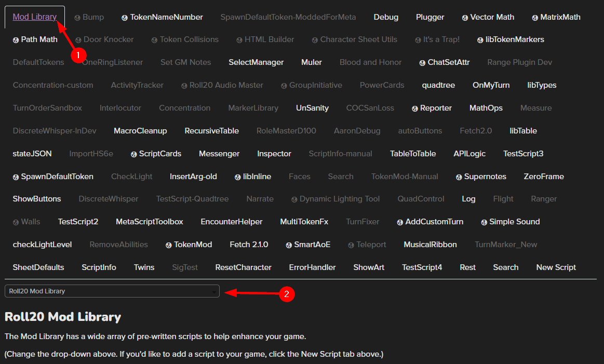The image size is (604, 364).
Task: Open the Mod Library tab
Action: pyautogui.click(x=35, y=17)
